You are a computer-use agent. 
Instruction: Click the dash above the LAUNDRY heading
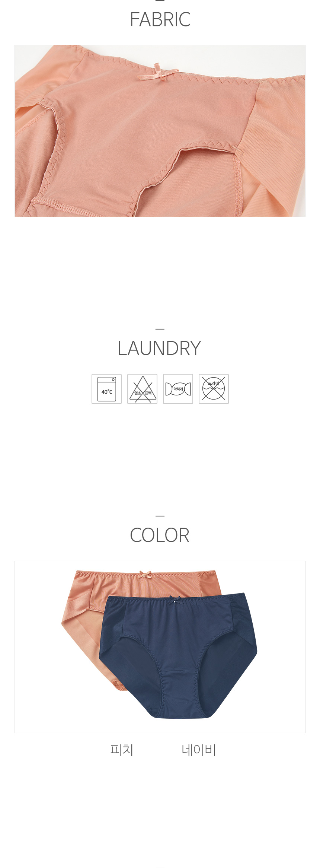pyautogui.click(x=160, y=329)
